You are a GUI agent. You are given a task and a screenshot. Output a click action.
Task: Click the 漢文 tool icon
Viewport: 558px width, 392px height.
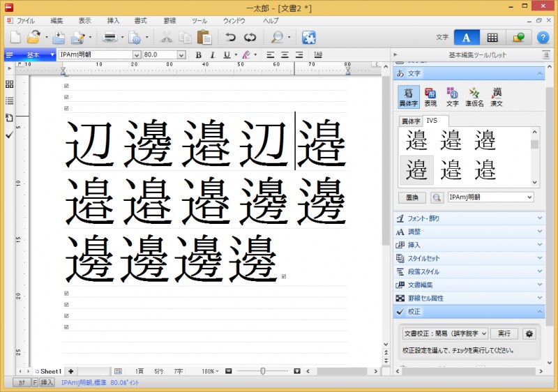[x=497, y=96]
